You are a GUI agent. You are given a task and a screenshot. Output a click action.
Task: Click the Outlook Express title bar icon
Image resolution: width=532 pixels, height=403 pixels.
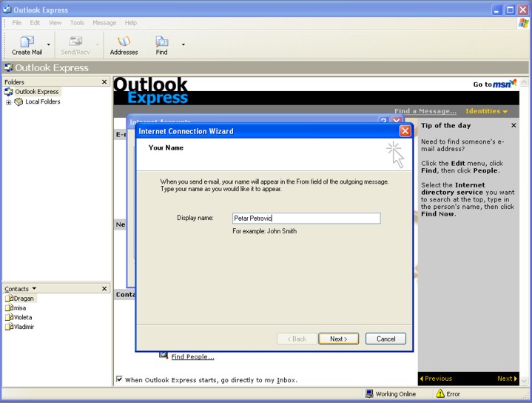7,10
